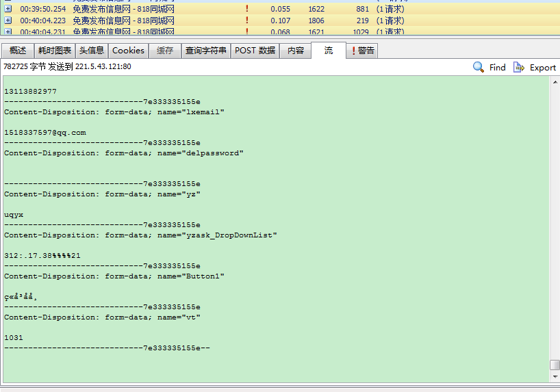Click the stream pane scrollbar thumb

555,365
